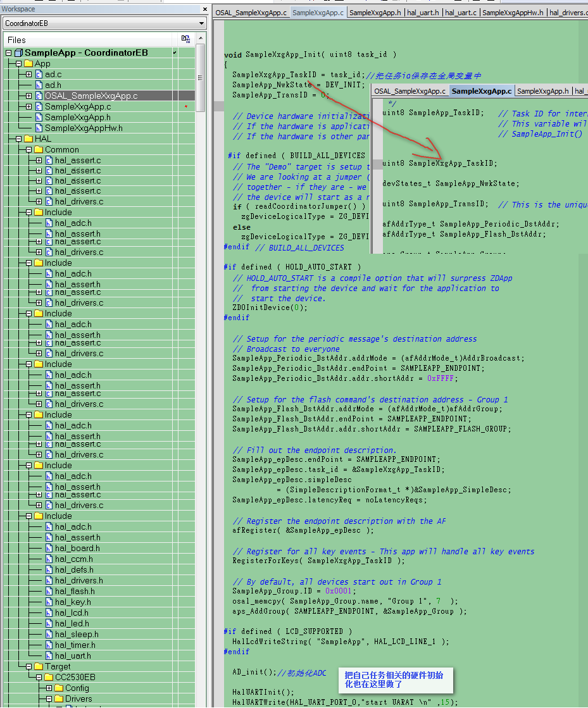The image size is (588, 708).
Task: Select hal_uart.h in the file tree
Action: [x=73, y=655]
